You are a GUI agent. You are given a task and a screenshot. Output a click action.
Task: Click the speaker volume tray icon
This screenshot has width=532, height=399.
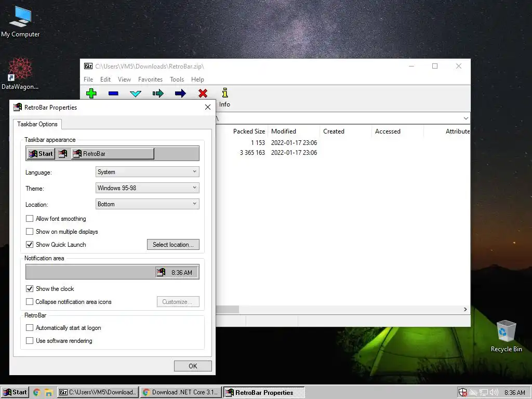point(494,393)
